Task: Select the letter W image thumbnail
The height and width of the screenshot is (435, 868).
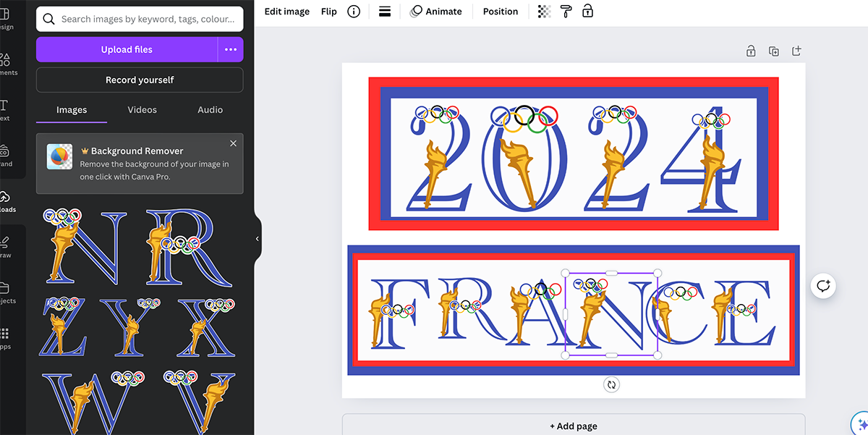Action: click(x=93, y=402)
